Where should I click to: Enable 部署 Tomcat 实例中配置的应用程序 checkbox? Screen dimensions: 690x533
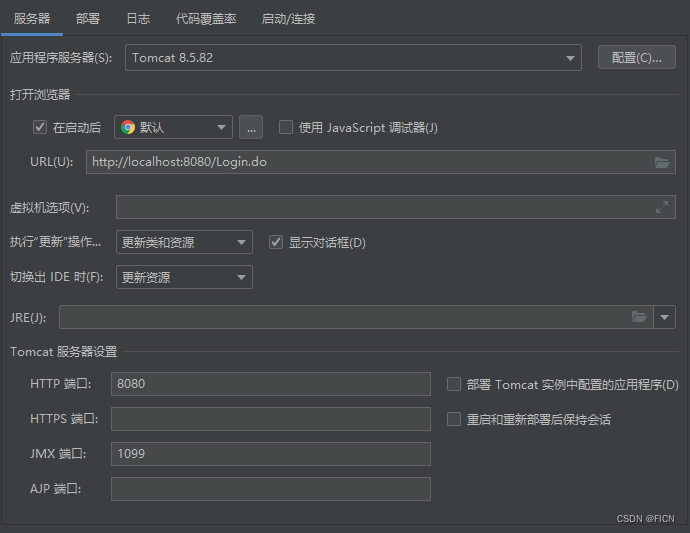[454, 384]
